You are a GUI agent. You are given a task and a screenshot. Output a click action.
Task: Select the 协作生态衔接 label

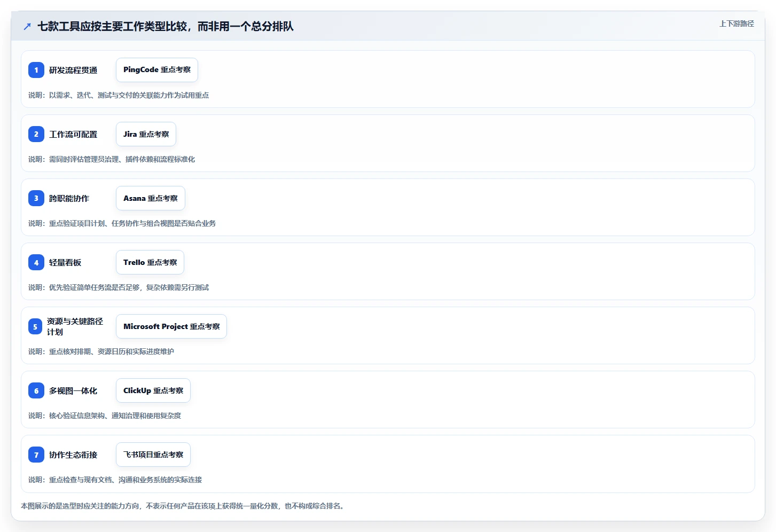click(73, 455)
